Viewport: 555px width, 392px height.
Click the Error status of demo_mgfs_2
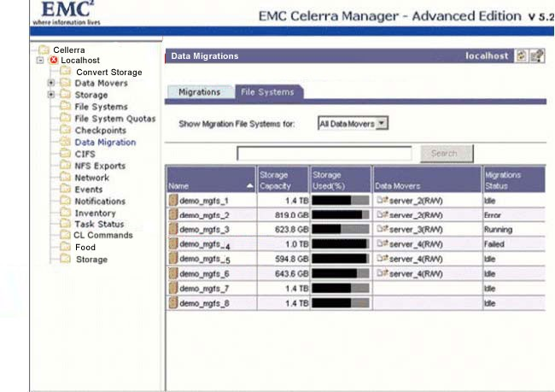tap(493, 215)
